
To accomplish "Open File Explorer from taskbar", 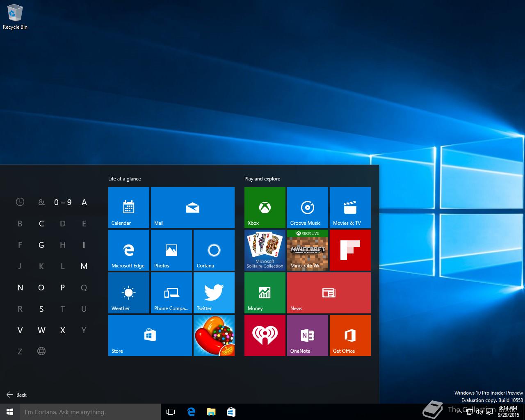I will (x=211, y=412).
